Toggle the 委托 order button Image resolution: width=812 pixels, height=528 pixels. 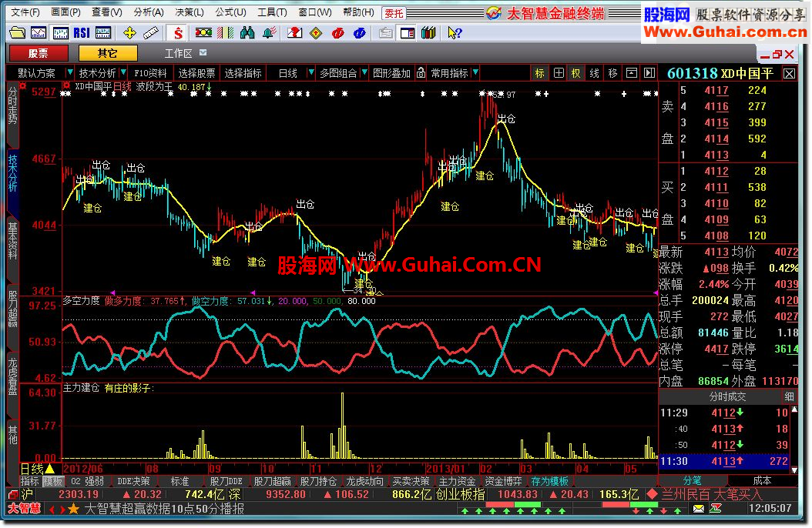(394, 13)
